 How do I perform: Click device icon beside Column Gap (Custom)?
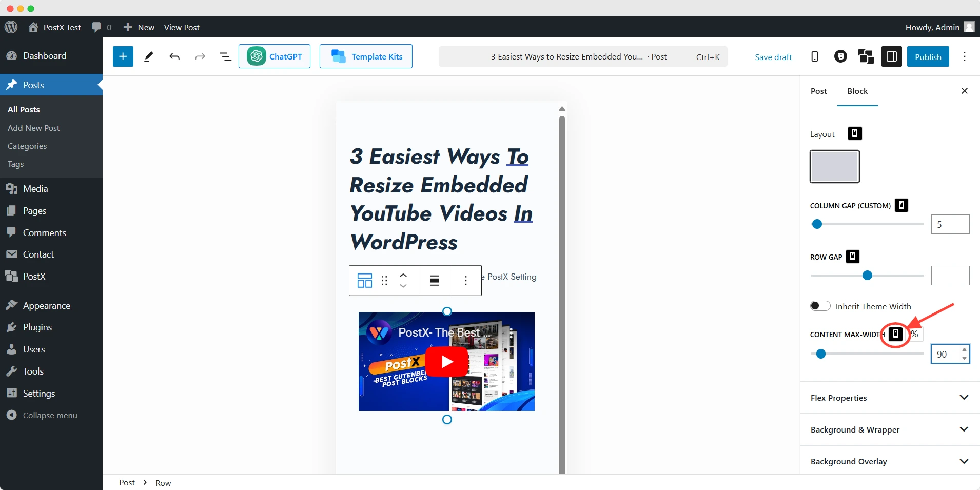[901, 205]
